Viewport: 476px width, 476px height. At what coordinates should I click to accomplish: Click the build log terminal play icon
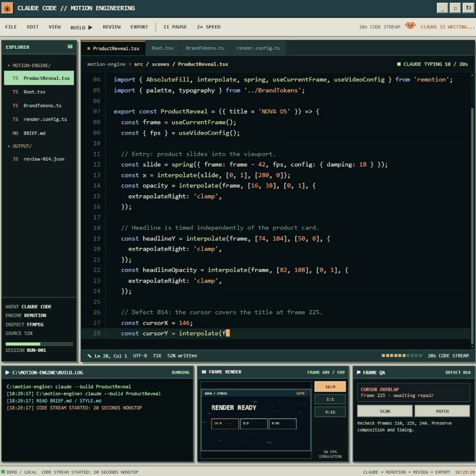7,372
